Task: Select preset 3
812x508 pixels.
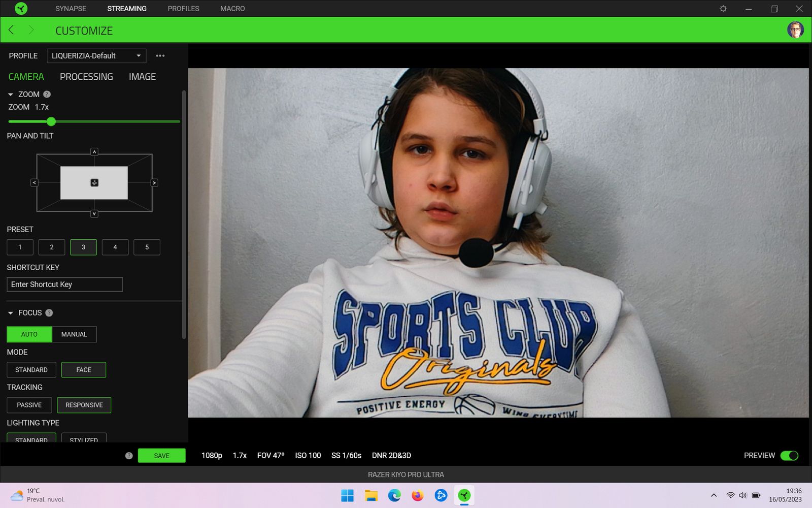Action: (83, 247)
